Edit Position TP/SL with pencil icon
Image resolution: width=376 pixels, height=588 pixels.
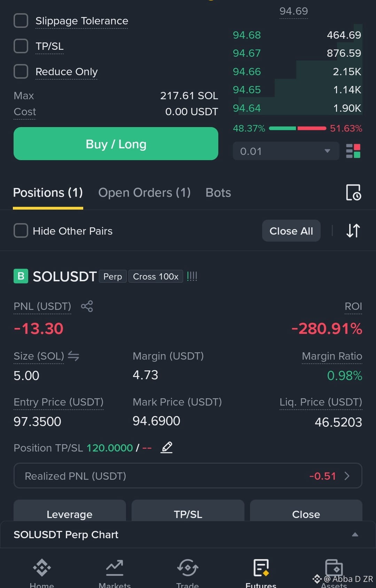(167, 447)
